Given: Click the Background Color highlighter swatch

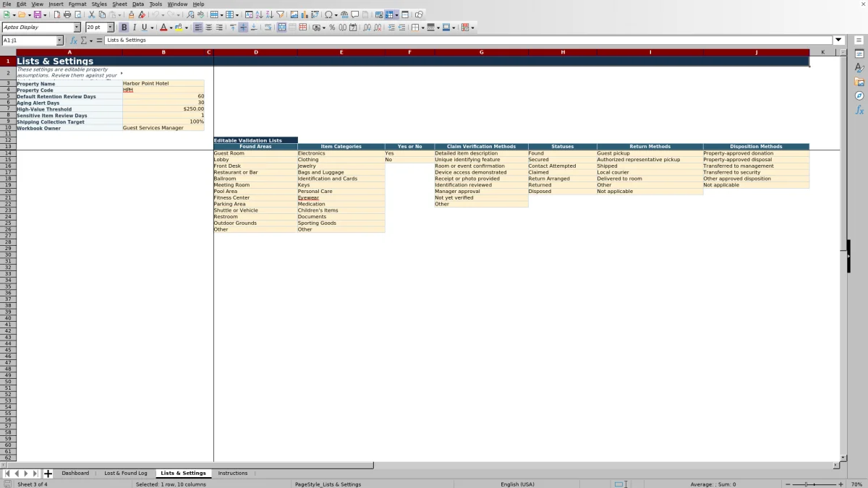Looking at the screenshot, I should click(x=179, y=27).
